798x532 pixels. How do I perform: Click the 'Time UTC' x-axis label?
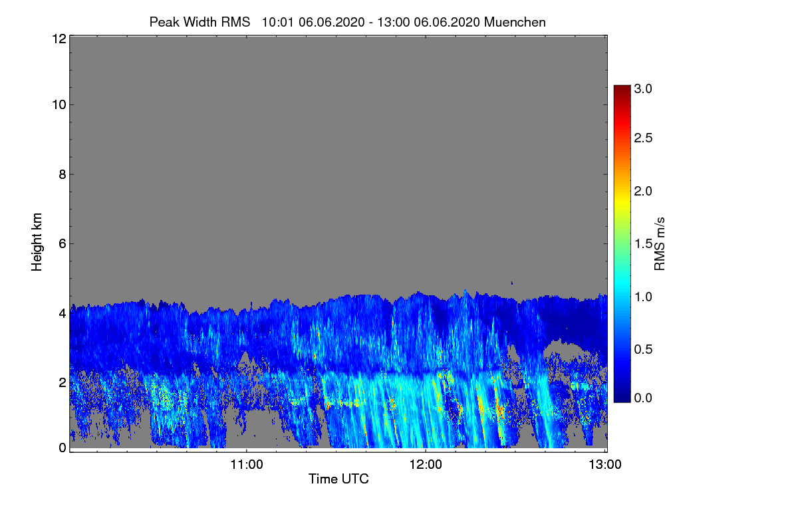(338, 478)
